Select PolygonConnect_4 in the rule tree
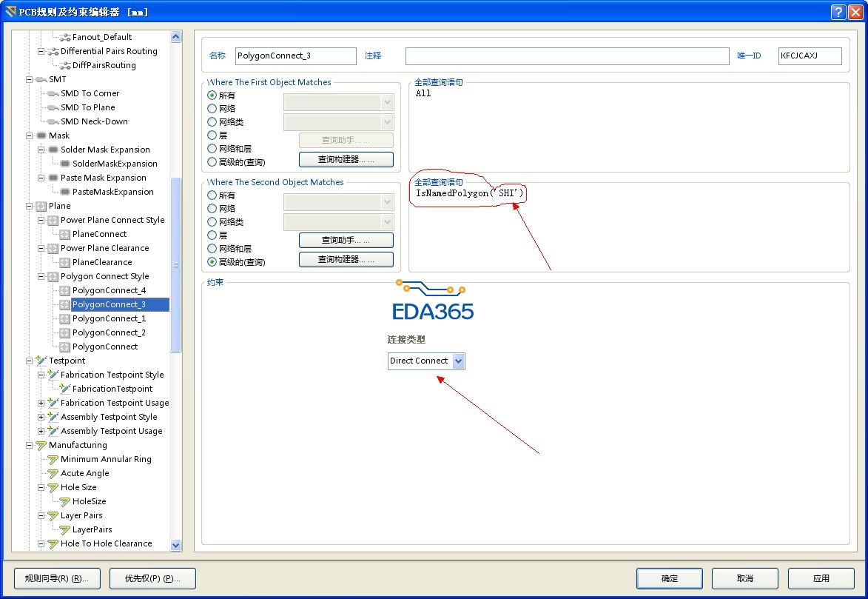This screenshot has height=599, width=868. tap(109, 290)
